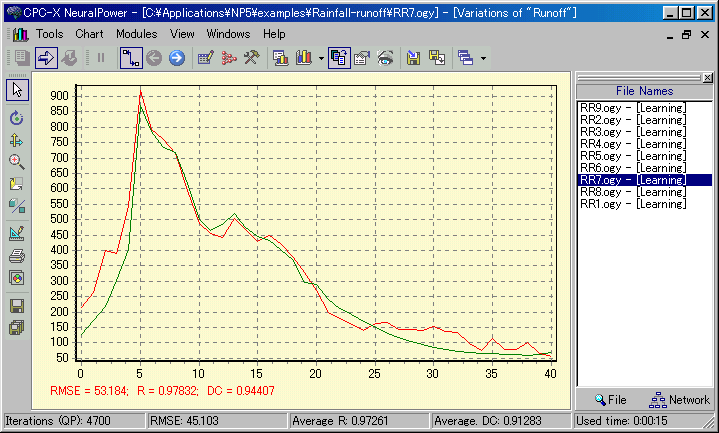The image size is (719, 433).
Task: Open the Tools menu
Action: pyautogui.click(x=50, y=34)
